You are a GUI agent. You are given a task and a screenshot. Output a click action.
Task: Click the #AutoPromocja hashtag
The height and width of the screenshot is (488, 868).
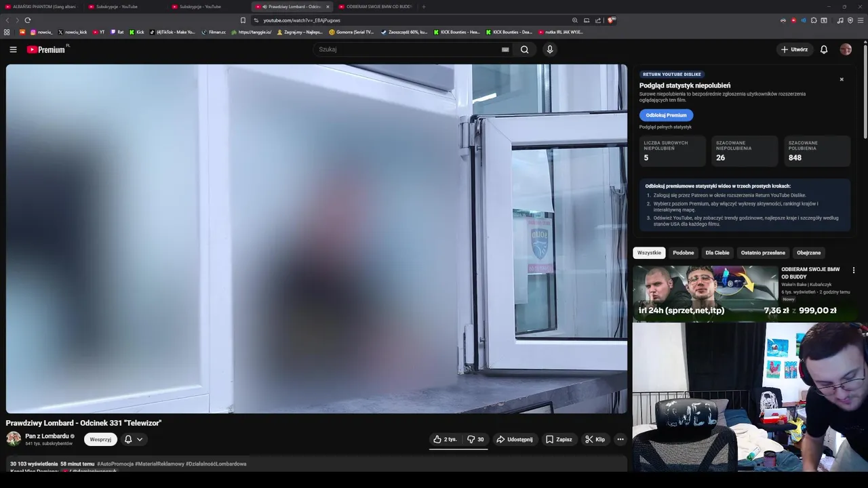115,464
